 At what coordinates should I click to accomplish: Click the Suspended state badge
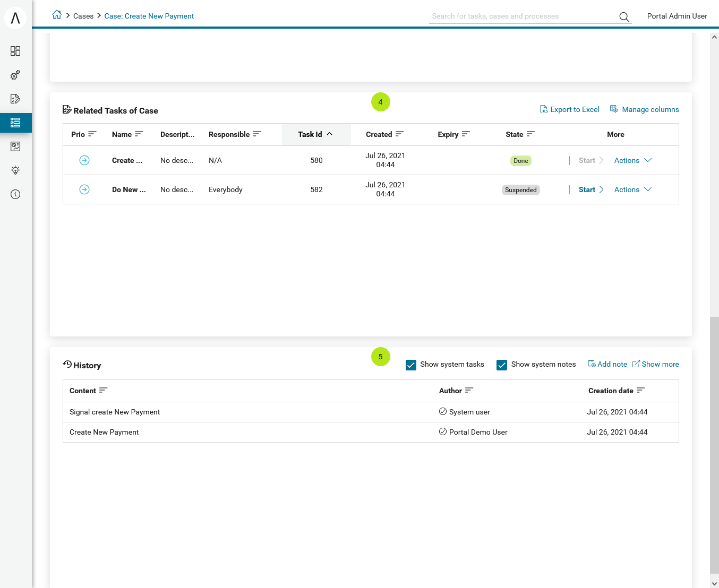tap(521, 190)
